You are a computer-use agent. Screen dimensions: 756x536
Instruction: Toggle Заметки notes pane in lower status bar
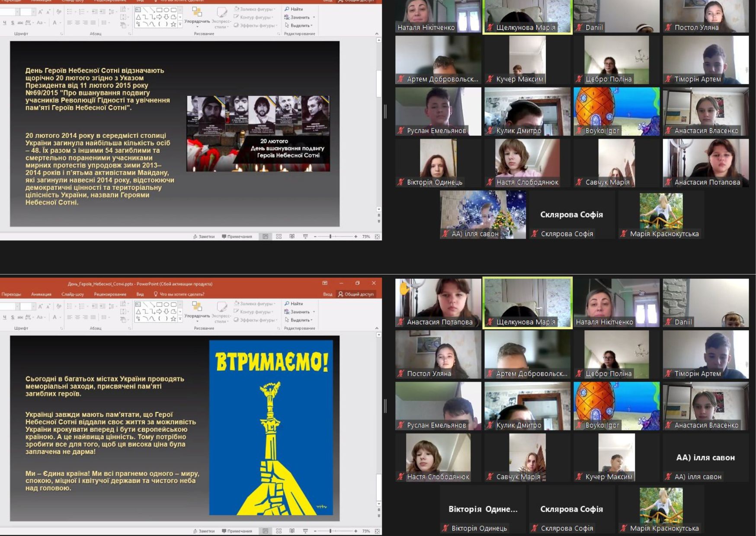coord(204,531)
